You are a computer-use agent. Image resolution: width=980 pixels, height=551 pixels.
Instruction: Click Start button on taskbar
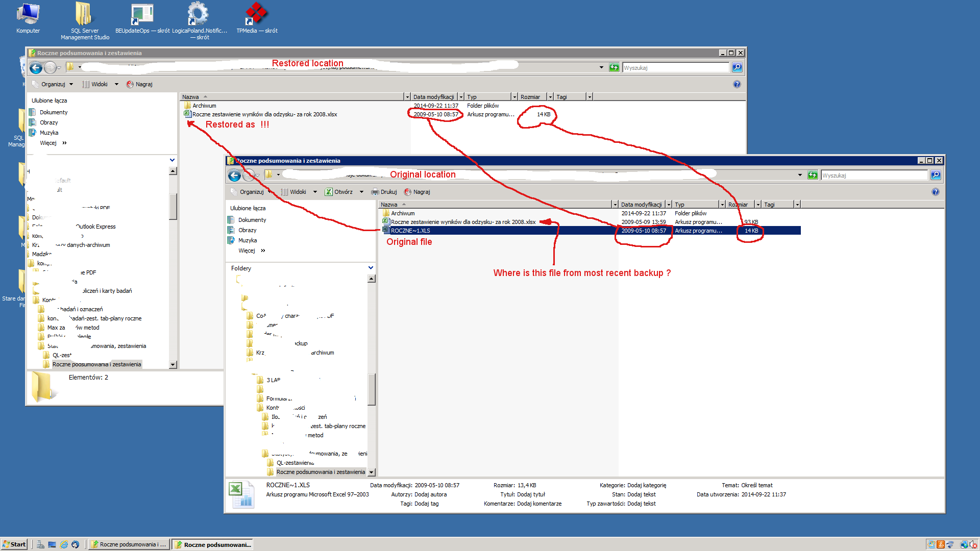coord(14,544)
